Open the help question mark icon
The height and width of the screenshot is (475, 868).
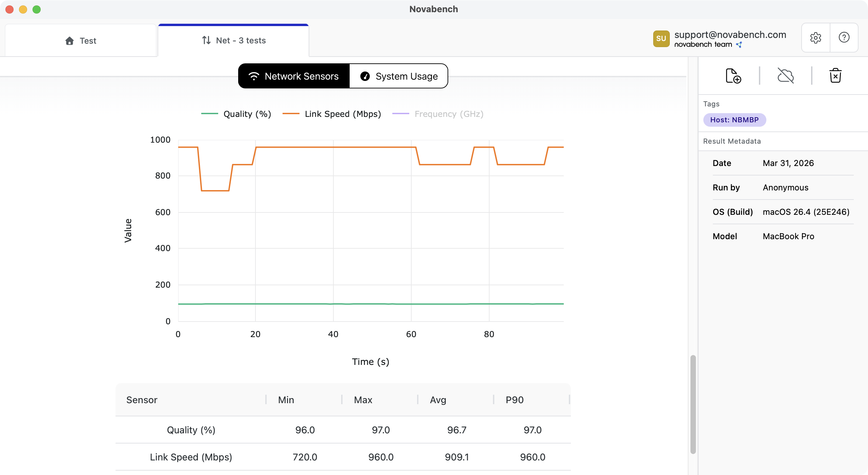coord(844,37)
